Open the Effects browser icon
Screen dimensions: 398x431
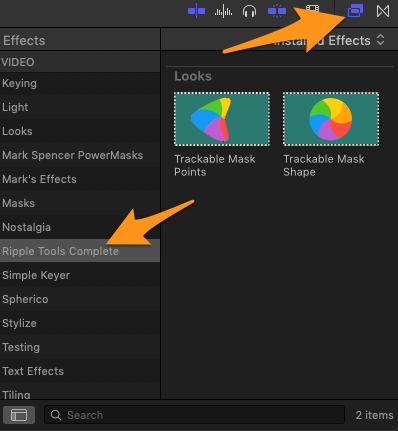click(x=355, y=11)
